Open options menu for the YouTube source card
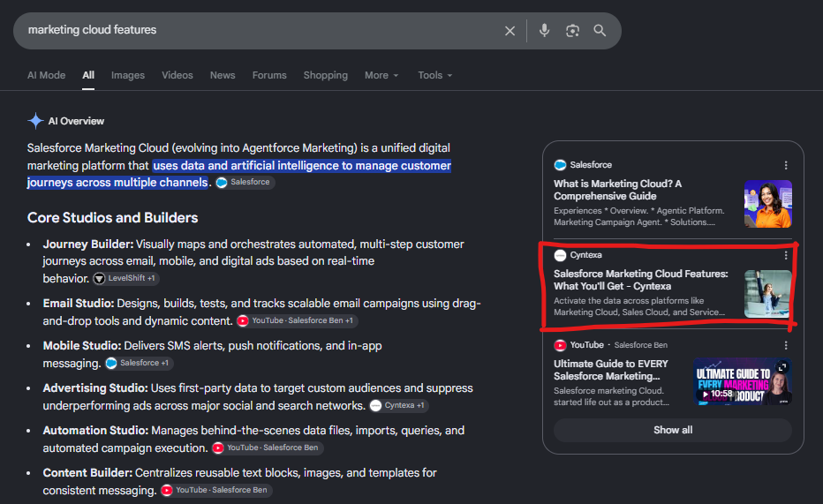 pyautogui.click(x=786, y=345)
